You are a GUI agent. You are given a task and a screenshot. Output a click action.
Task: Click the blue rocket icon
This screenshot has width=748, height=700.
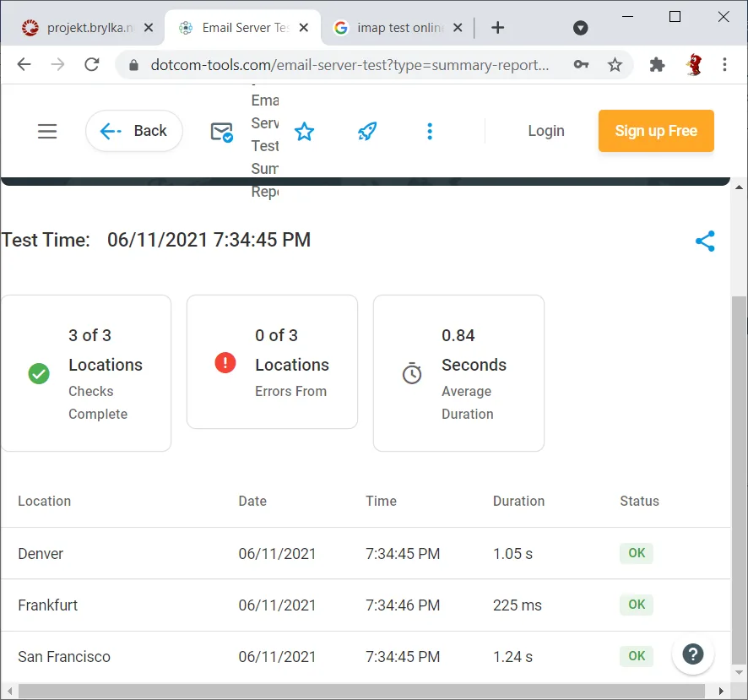pyautogui.click(x=367, y=131)
